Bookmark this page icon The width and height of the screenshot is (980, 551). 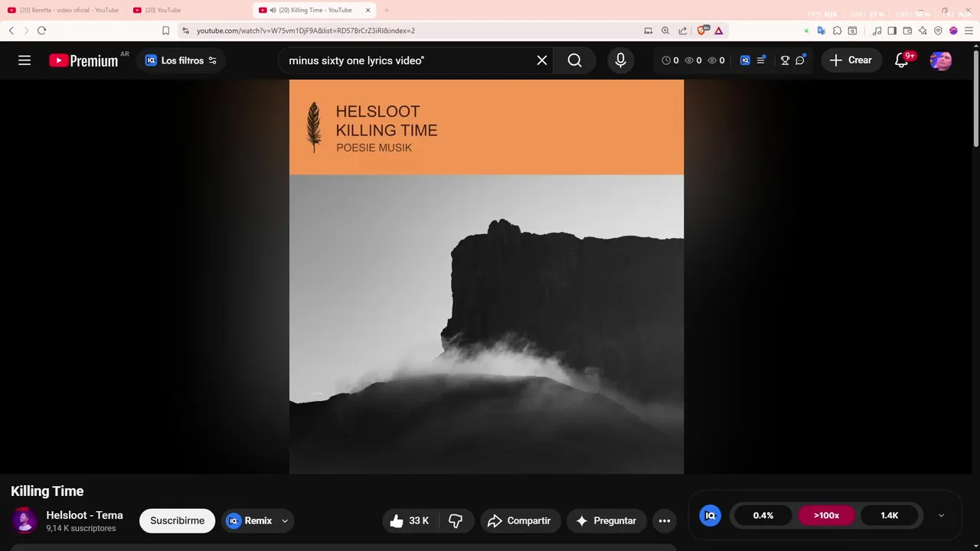[165, 31]
